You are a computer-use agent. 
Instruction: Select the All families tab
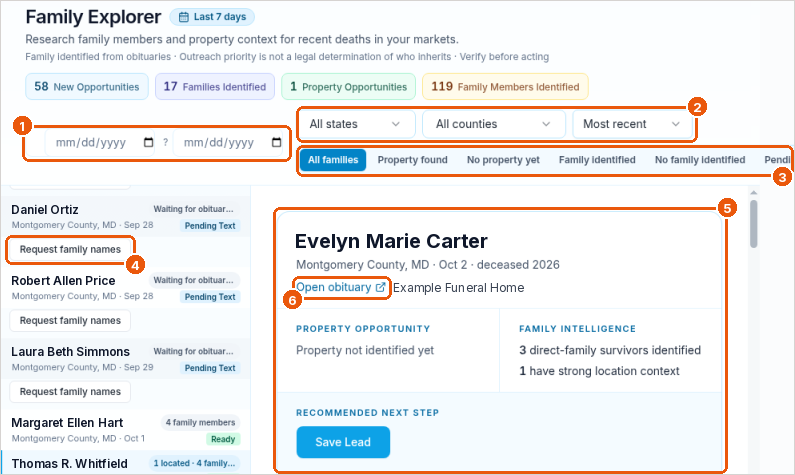point(333,160)
